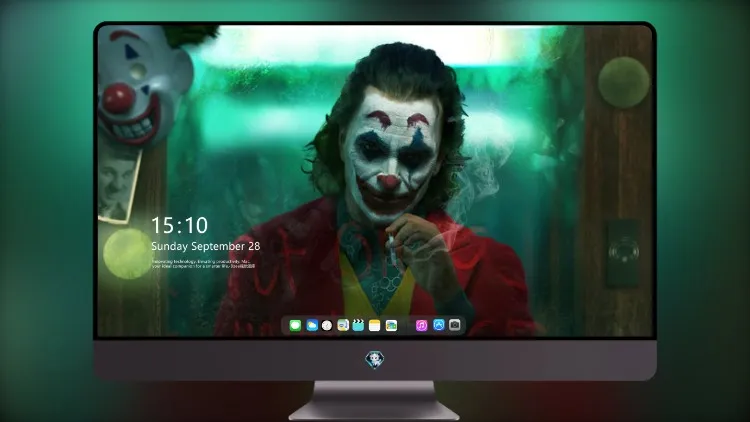Click the "Sunday September 28" date text
This screenshot has width=750, height=422.
(x=206, y=246)
